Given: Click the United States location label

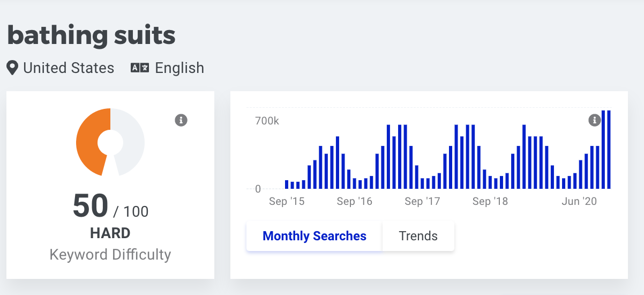Looking at the screenshot, I should [x=69, y=68].
